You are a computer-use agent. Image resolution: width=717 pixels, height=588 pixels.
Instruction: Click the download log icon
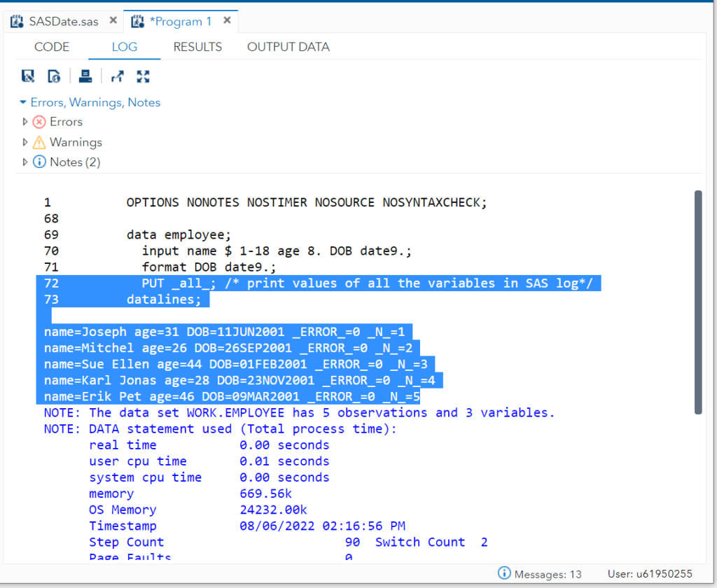pos(54,76)
